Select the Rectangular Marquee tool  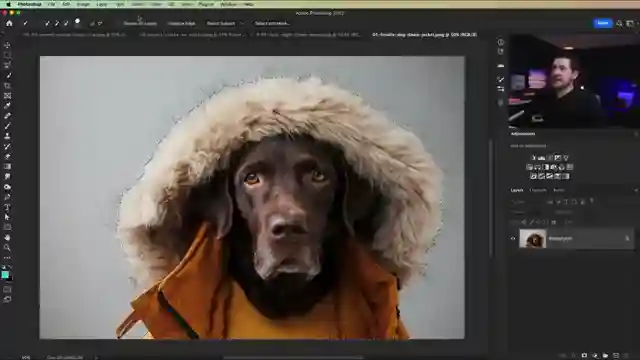[x=7, y=55]
